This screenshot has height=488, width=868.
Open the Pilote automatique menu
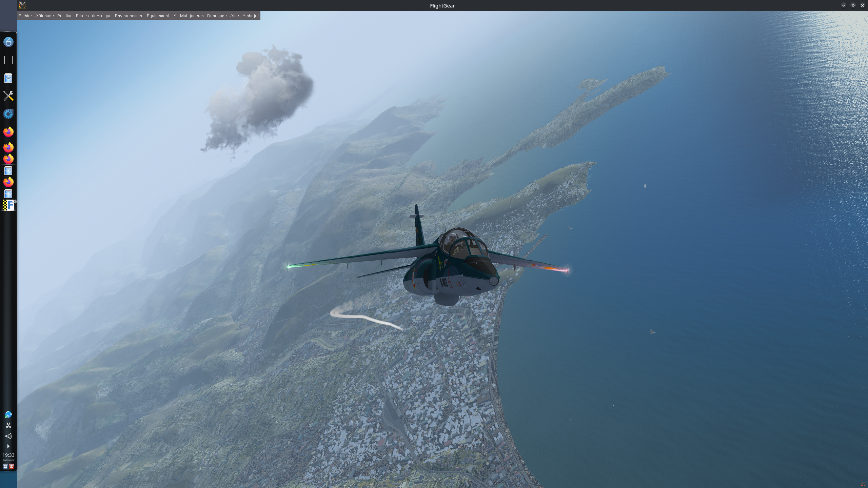[94, 16]
